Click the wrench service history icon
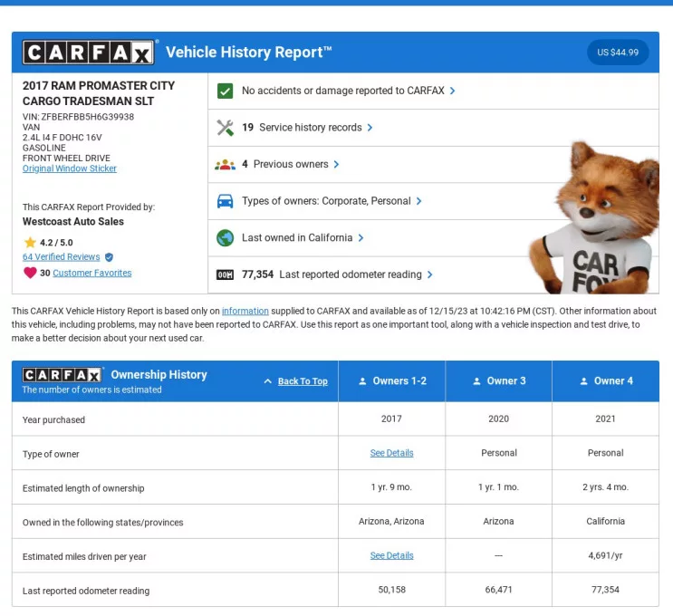 coord(226,128)
